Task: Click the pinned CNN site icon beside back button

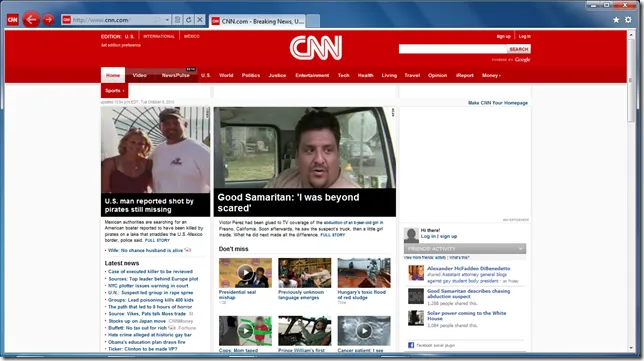Action: 12,19
